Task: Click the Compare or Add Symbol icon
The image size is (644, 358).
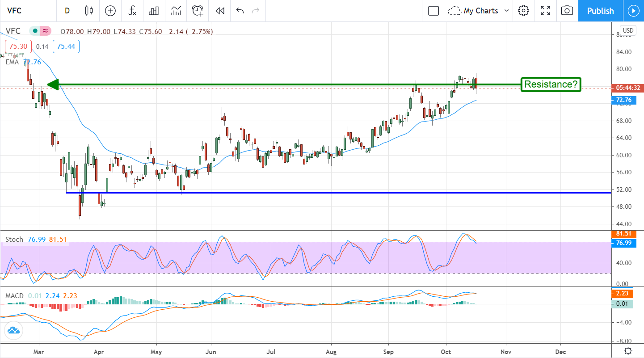Action: [x=110, y=11]
